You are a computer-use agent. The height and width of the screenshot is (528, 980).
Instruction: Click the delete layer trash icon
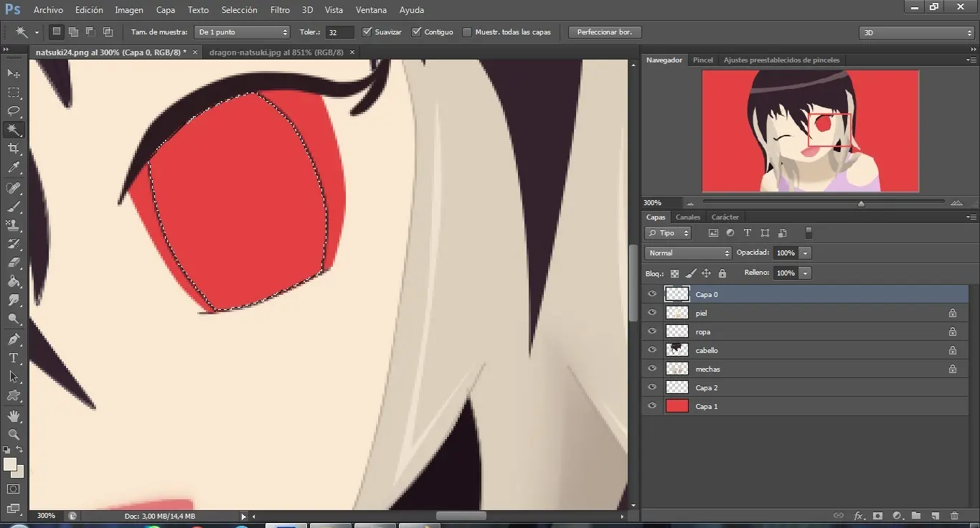954,516
